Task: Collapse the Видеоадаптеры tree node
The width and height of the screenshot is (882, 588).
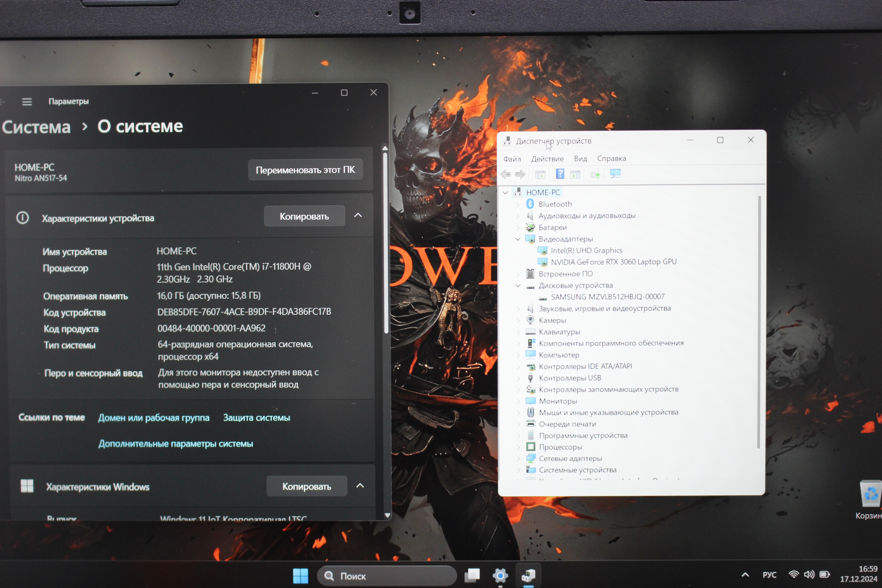Action: tap(518, 239)
